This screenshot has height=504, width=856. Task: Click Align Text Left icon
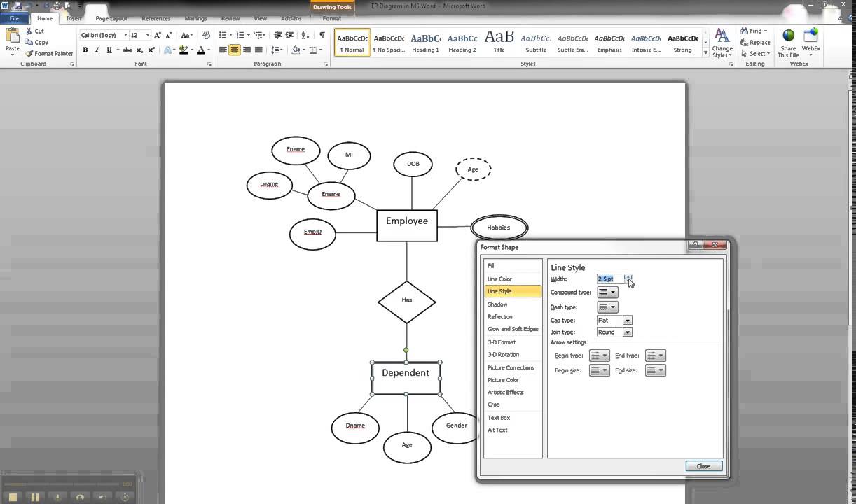click(x=223, y=50)
